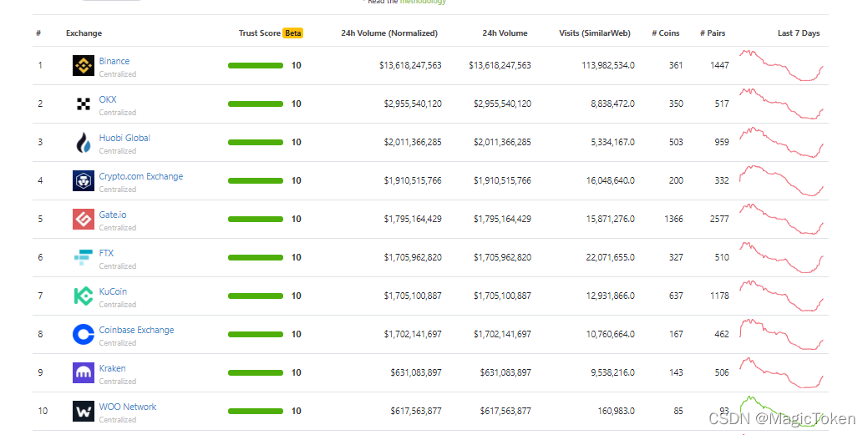
Task: Click Binance normalized volume $13,618,247,563
Action: pyautogui.click(x=410, y=65)
